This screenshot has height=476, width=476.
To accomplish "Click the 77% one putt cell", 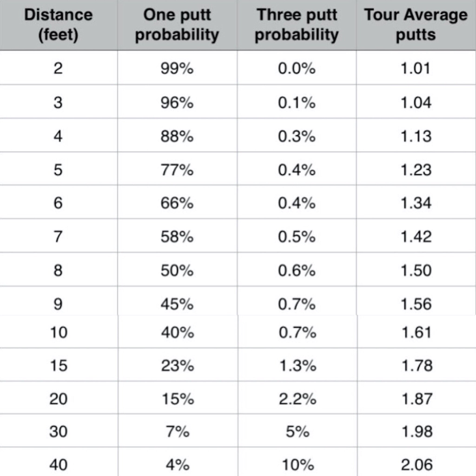I will [x=177, y=170].
